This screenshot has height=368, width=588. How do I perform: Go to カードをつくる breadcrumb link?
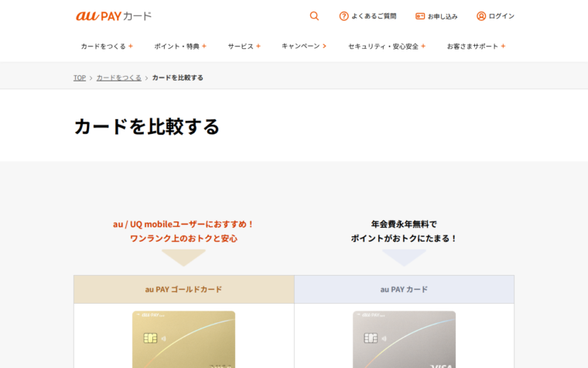click(x=119, y=77)
